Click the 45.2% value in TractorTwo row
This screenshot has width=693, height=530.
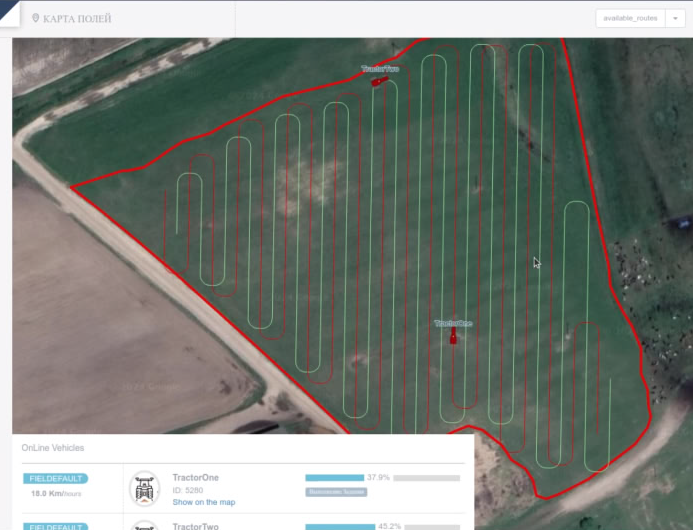pyautogui.click(x=389, y=526)
